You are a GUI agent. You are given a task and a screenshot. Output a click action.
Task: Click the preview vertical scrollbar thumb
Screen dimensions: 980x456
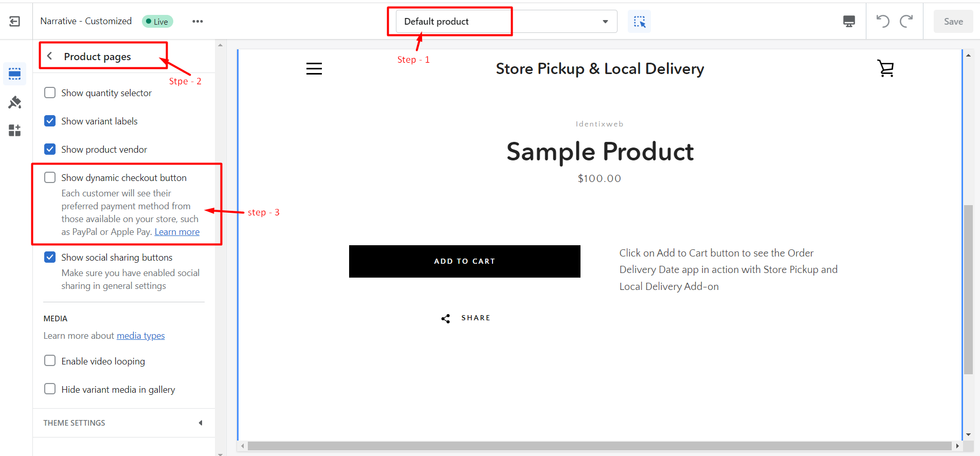tap(968, 289)
